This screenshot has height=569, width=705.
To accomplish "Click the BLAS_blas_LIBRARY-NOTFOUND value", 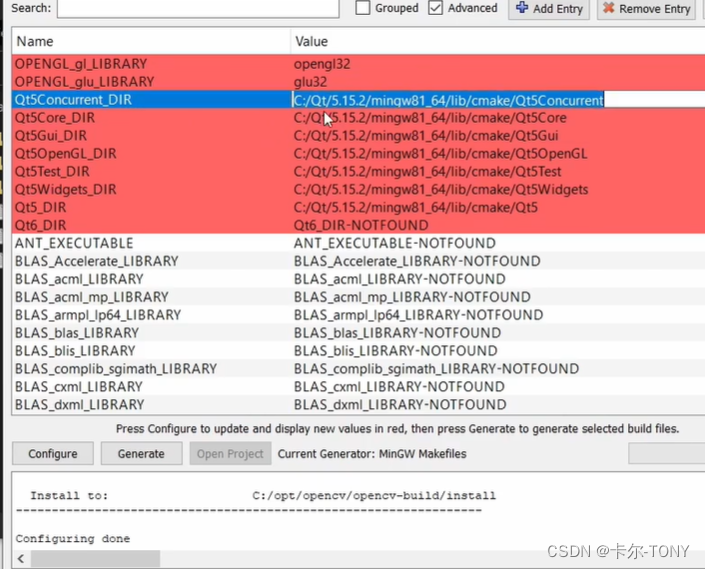I will (x=397, y=333).
